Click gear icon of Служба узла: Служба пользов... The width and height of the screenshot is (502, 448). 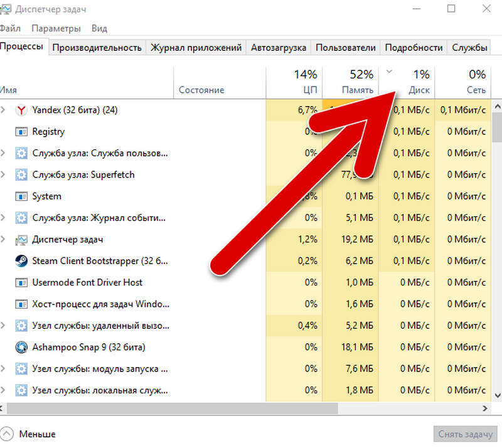pos(21,153)
